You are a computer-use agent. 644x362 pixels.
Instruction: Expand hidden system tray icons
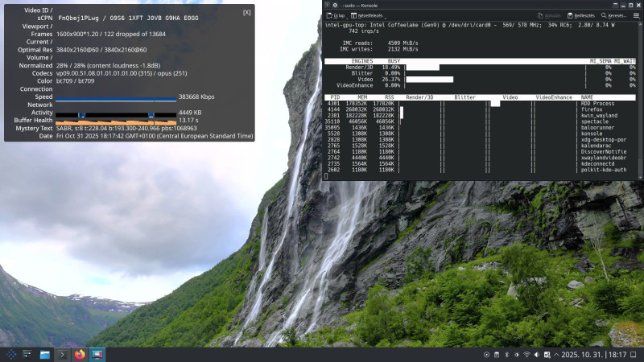(556, 355)
